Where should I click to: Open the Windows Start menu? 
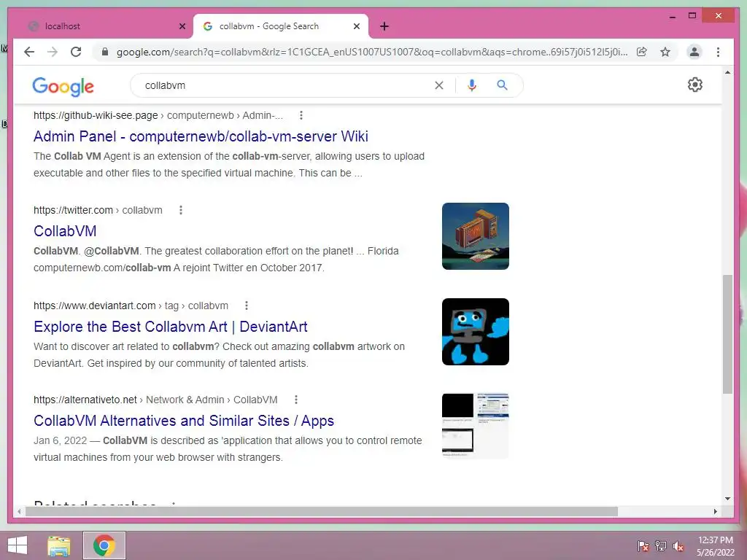(18, 545)
